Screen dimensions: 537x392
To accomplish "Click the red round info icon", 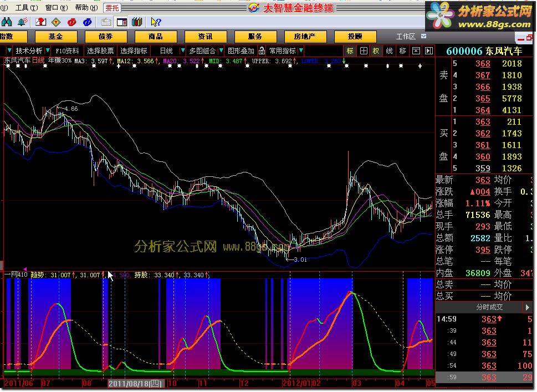I will click(72, 22).
